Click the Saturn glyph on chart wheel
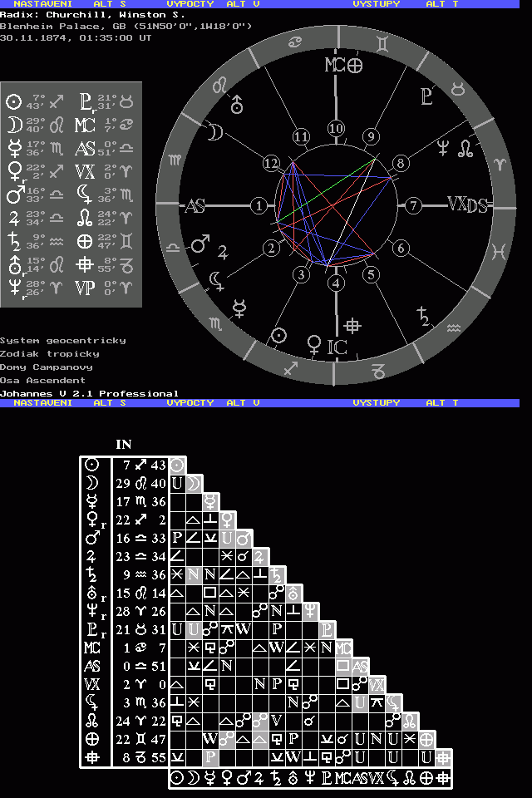 click(423, 315)
